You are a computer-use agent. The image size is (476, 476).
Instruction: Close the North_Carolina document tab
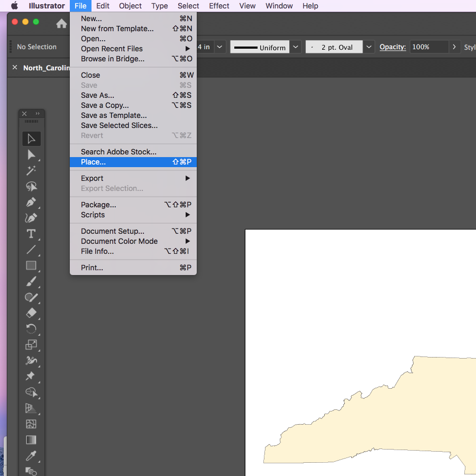[x=15, y=67]
